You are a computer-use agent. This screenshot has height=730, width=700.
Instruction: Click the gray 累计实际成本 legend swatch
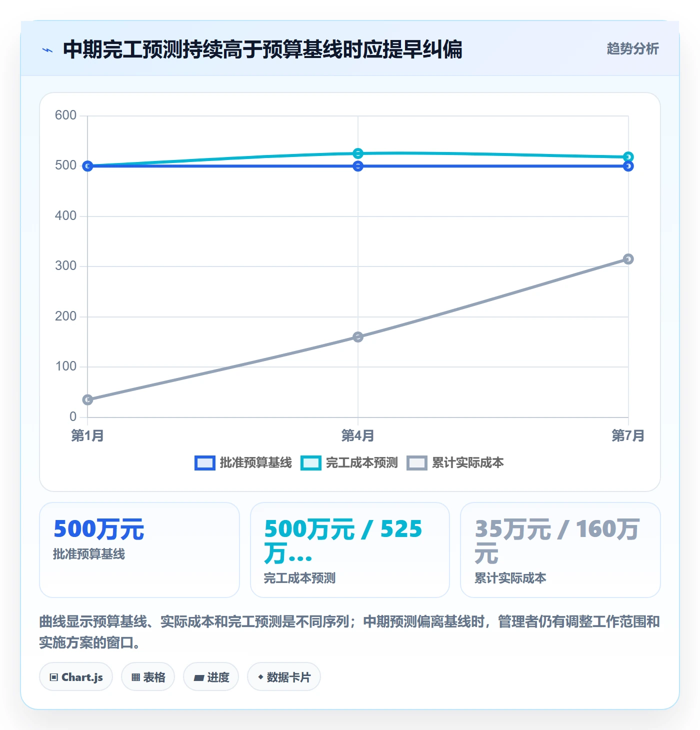(417, 463)
